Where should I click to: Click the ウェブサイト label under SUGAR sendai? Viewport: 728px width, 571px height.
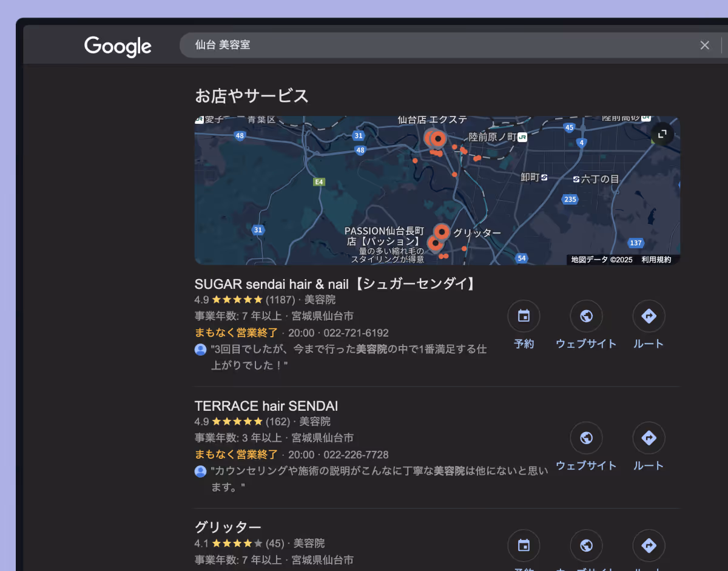(586, 344)
